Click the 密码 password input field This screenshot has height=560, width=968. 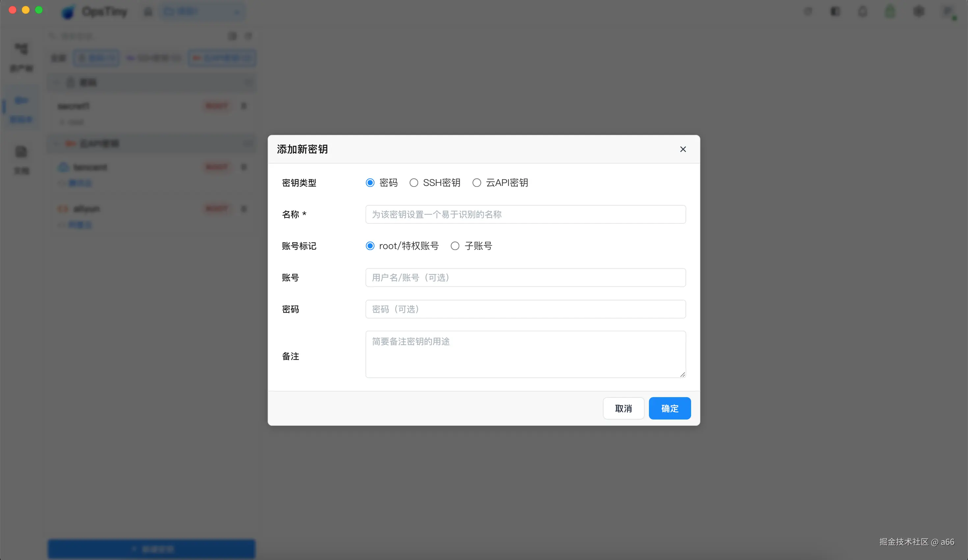click(525, 309)
